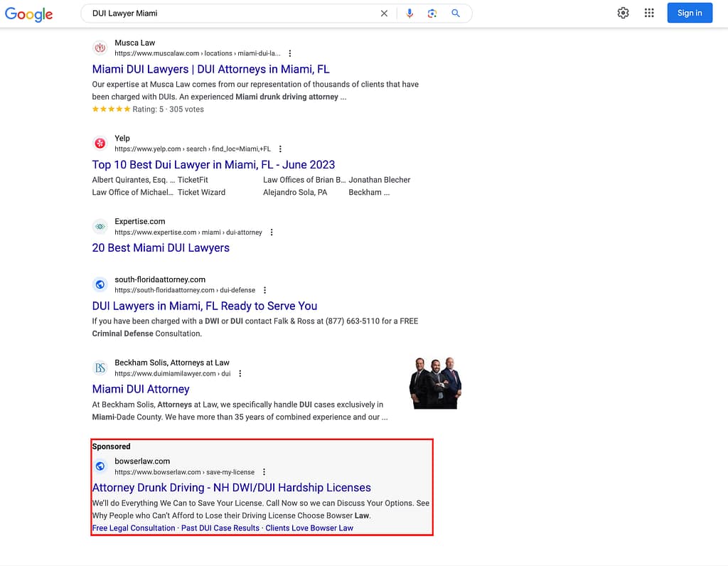Click the Free Legal Consultation sitelink
Viewport: 728px width, 566px height.
point(134,528)
